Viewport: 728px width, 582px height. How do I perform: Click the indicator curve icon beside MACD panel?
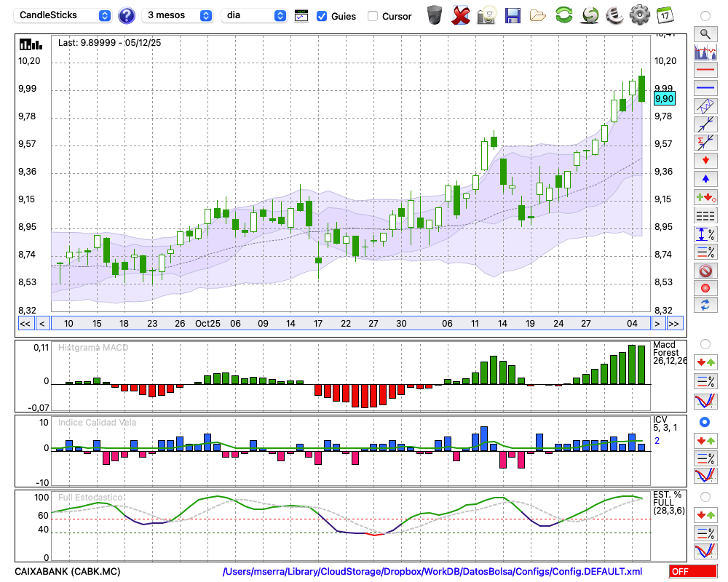[705, 401]
